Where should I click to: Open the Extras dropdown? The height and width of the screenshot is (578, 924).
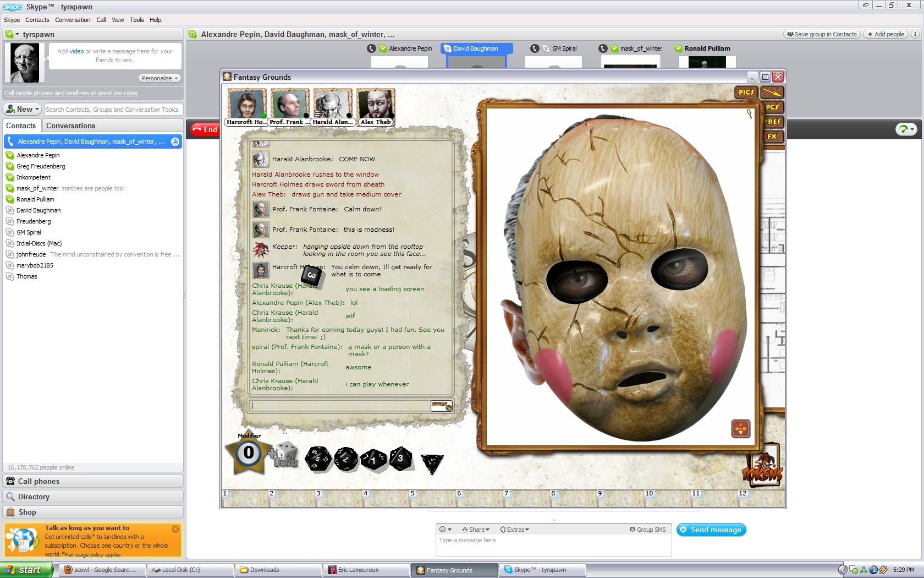coord(514,530)
